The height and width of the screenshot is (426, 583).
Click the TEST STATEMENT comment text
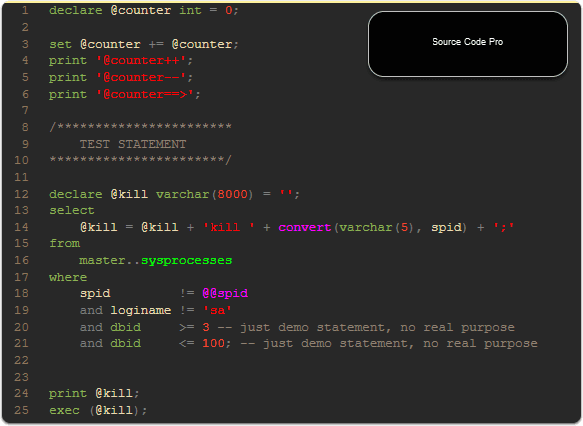133,144
